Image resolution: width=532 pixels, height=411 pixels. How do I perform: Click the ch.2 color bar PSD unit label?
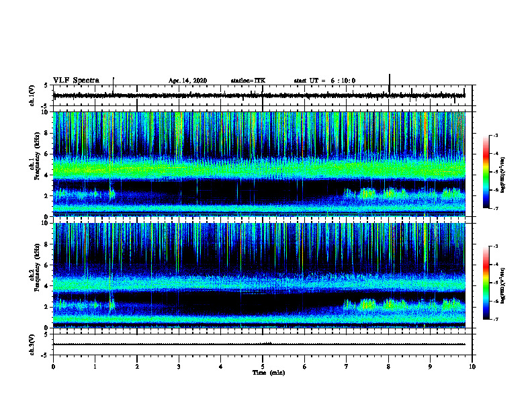coord(503,285)
